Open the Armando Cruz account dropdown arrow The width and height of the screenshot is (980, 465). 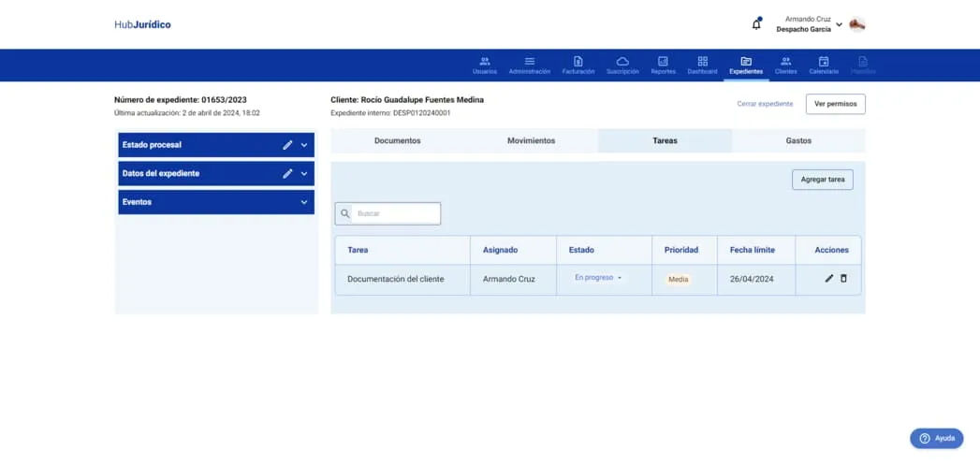pos(840,25)
